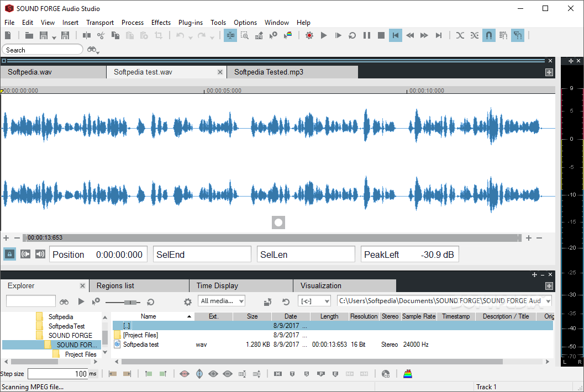Jump to the end of the file
Screen dimensions: 584x392
[x=439, y=35]
